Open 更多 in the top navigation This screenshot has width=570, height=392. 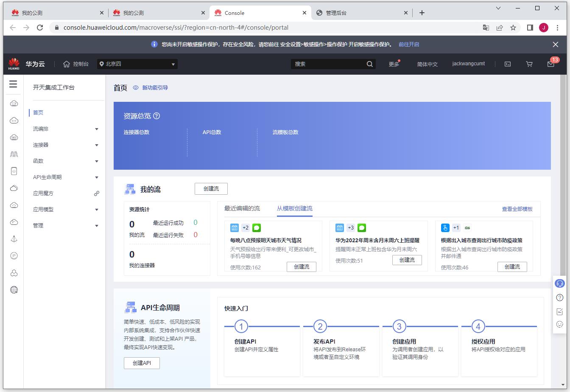pos(394,64)
